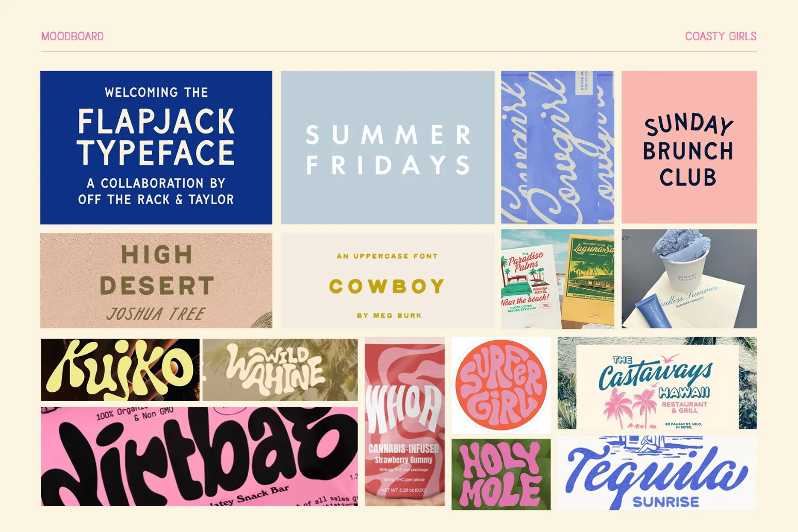Click the pink header divider line
The image size is (798, 532).
(399, 52)
